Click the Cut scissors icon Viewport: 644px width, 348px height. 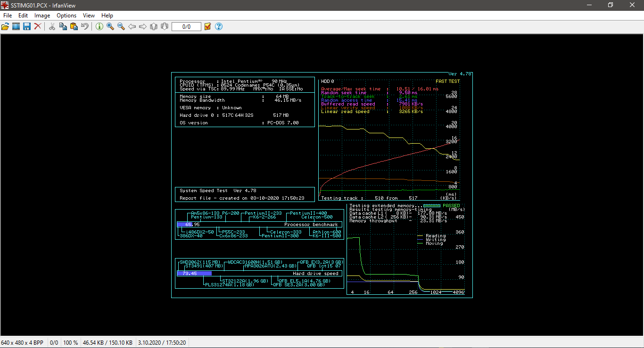coord(52,27)
